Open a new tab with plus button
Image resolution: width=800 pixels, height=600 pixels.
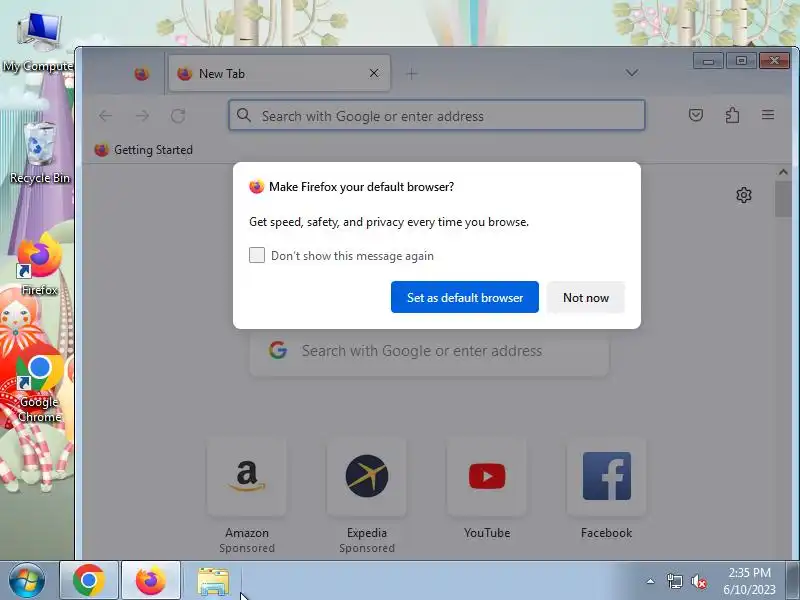[412, 74]
